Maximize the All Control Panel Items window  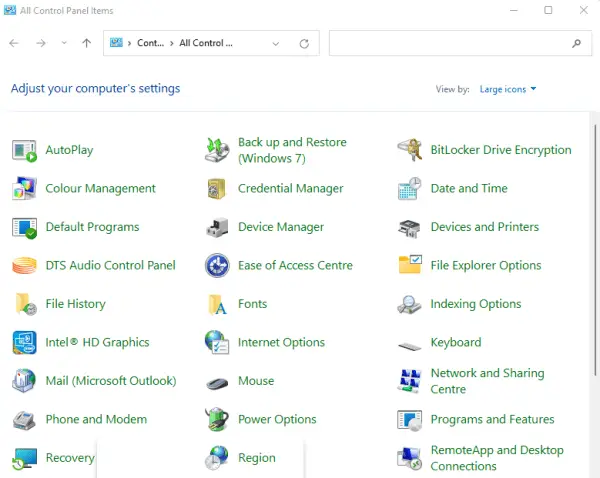point(548,10)
